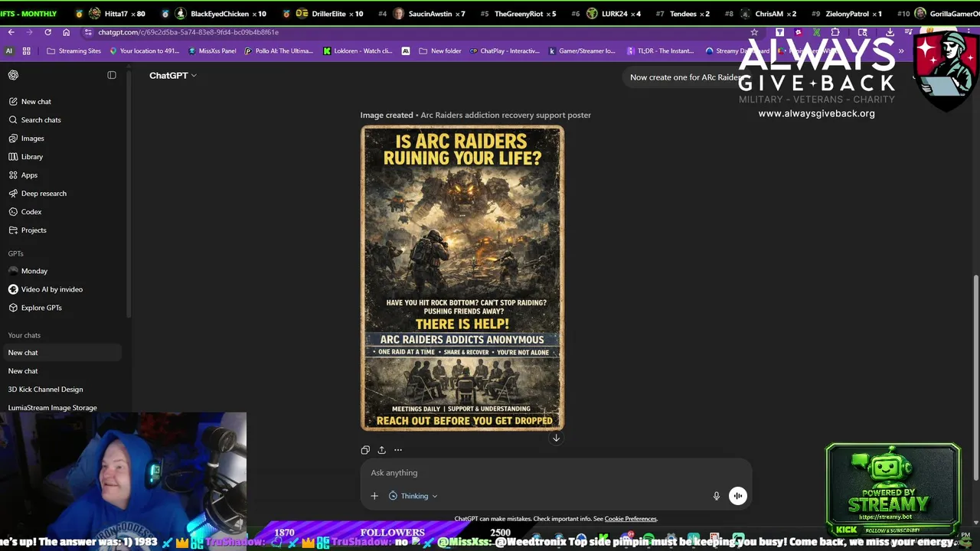Click the 'Image created' status text
Viewport: 980px width, 551px height.
pos(387,115)
